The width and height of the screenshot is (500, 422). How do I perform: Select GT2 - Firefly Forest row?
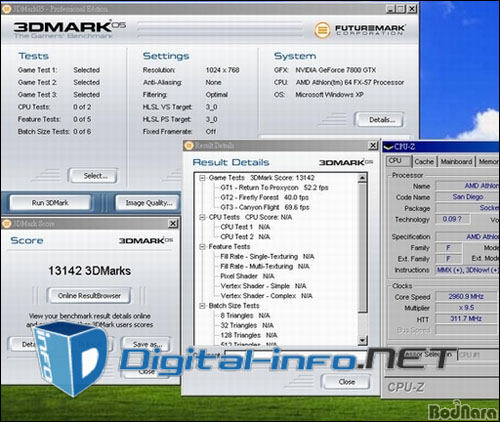point(264,198)
